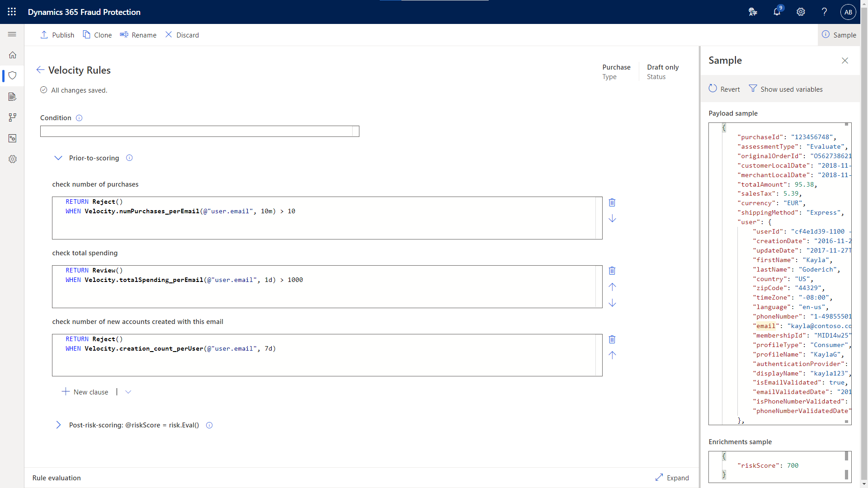Click the Condition input field
Viewport: 868px width, 488px height.
click(x=200, y=131)
